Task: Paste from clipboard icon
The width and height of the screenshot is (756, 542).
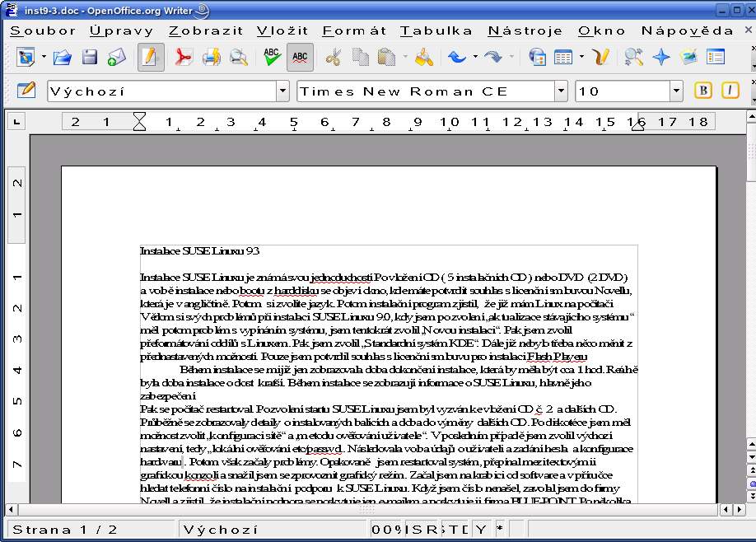Action: tap(387, 57)
